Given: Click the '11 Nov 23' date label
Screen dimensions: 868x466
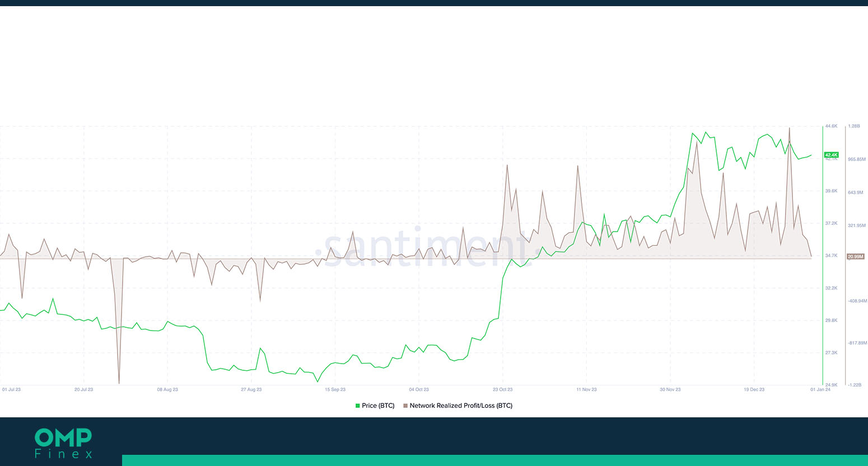Looking at the screenshot, I should click(x=586, y=389).
